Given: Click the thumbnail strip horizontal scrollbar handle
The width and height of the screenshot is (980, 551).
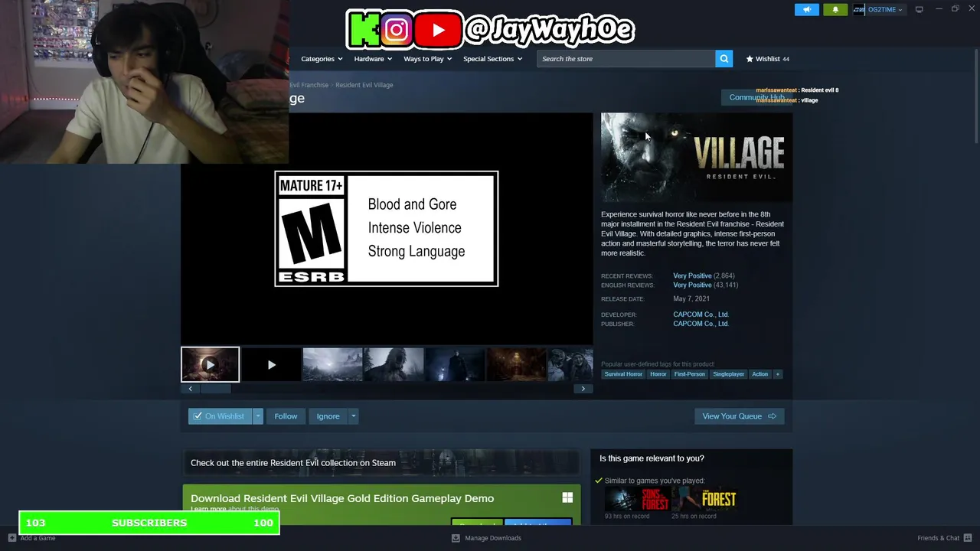Looking at the screenshot, I should (x=215, y=389).
